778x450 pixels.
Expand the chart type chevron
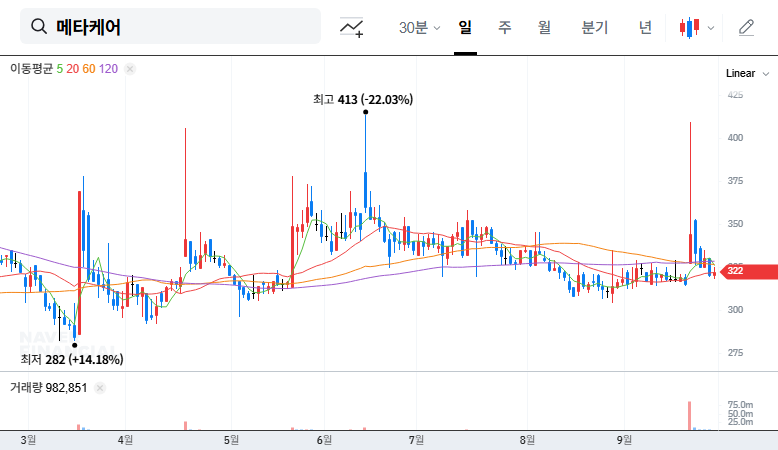tap(711, 28)
